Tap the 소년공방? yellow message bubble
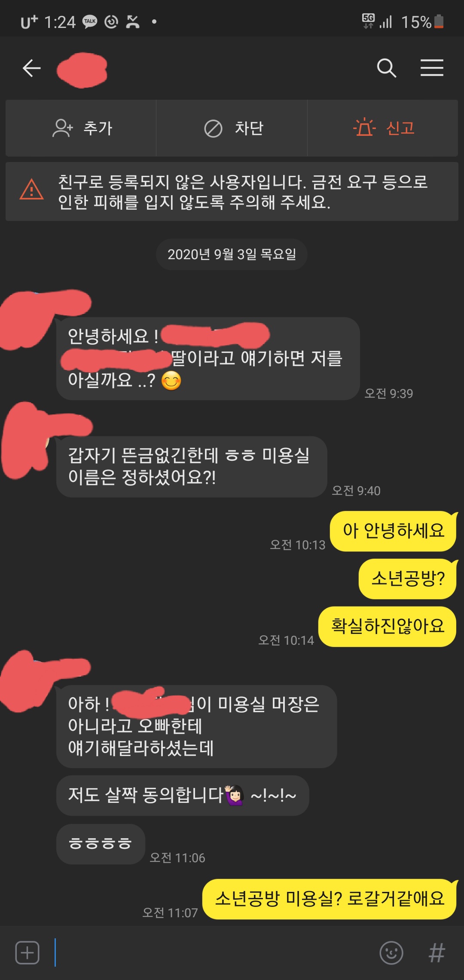 click(408, 579)
